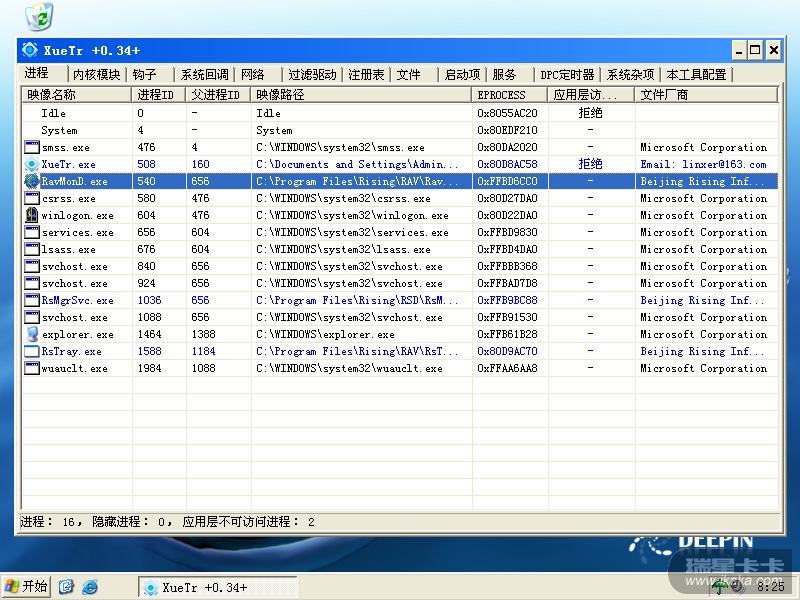Sort by 应用层访... column header
This screenshot has width=800, height=600.
(591, 94)
